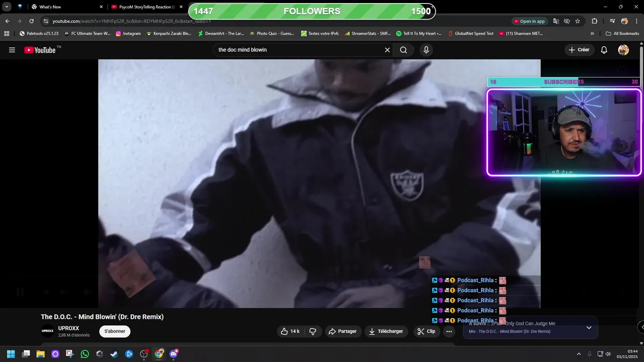Open Task View on the taskbar
The width and height of the screenshot is (644, 362).
click(26, 354)
